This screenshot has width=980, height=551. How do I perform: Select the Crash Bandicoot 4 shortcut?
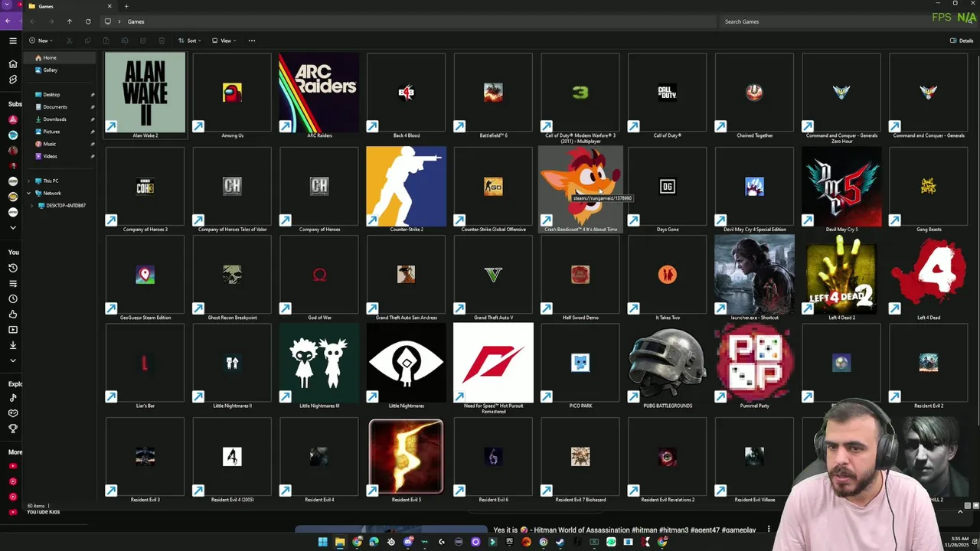[x=580, y=190]
